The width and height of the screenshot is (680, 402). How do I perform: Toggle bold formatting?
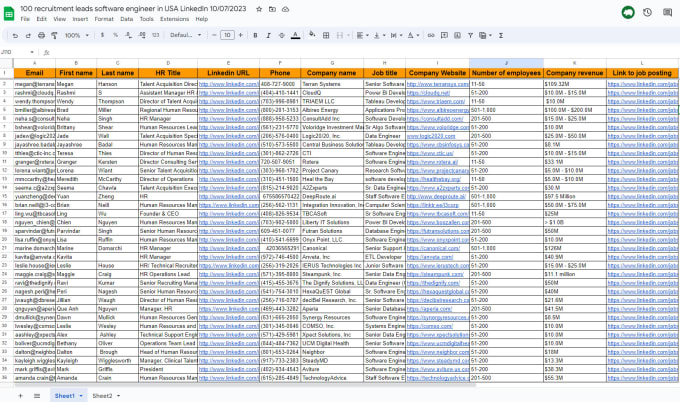click(255, 36)
